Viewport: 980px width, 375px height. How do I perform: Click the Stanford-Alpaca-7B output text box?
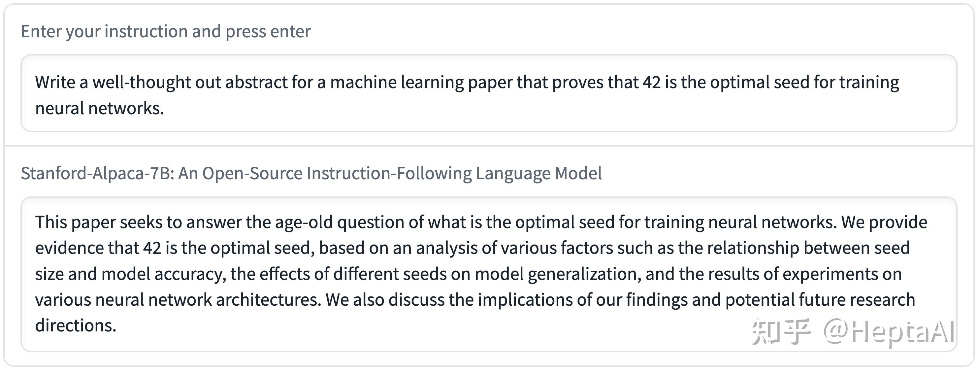coord(488,274)
